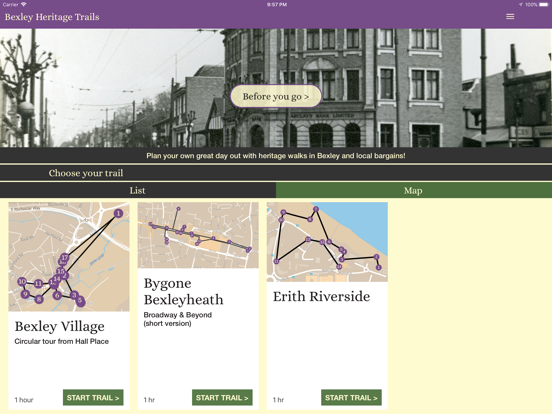Viewport: 552px width, 414px height.
Task: Switch to the Map tab
Action: tap(414, 190)
